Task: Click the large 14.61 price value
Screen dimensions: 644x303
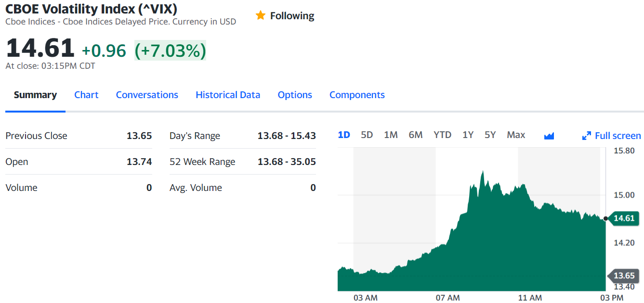Action: (x=40, y=49)
